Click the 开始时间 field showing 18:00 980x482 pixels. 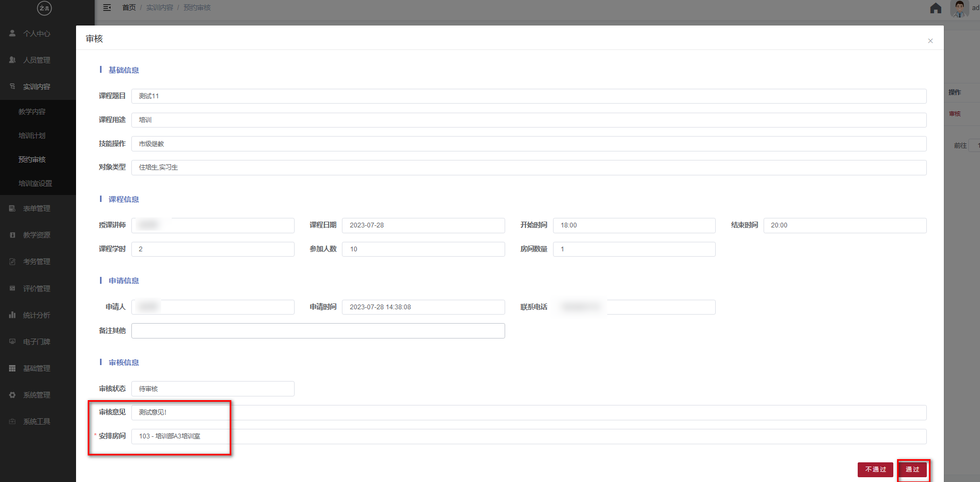[x=634, y=225]
